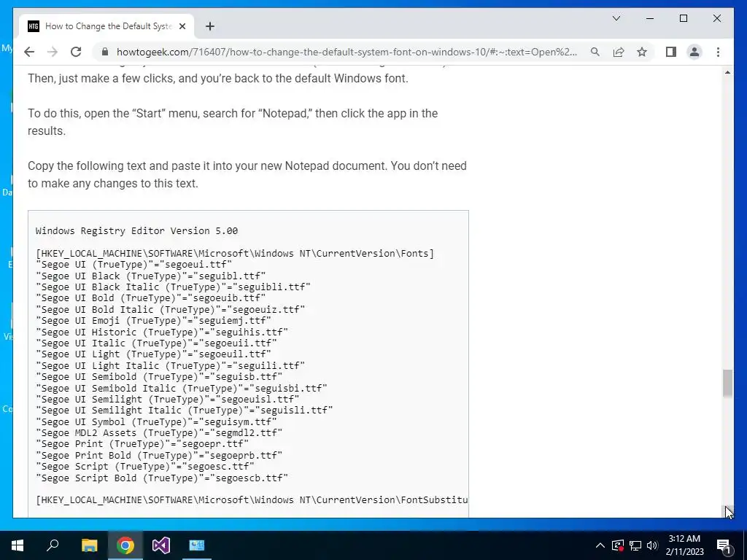Open Chrome three-dot menu

point(718,52)
